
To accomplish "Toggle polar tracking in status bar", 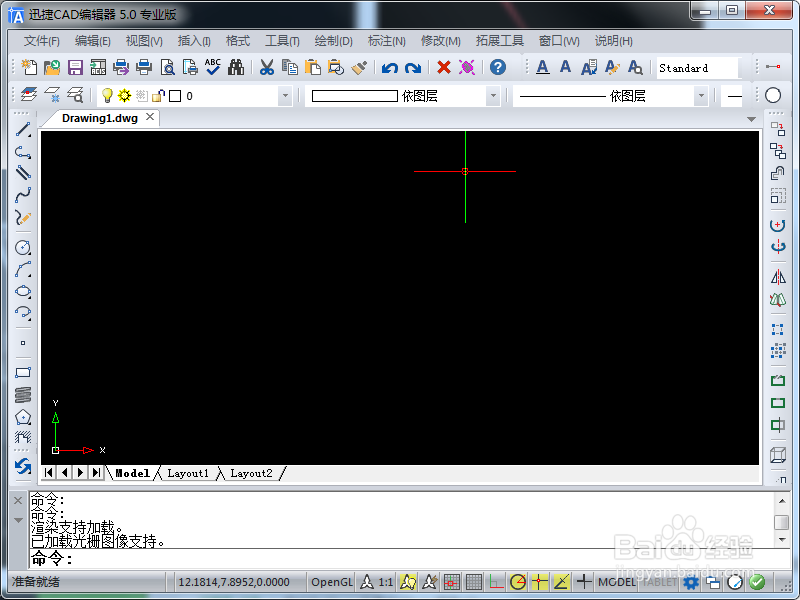I will coord(518,582).
